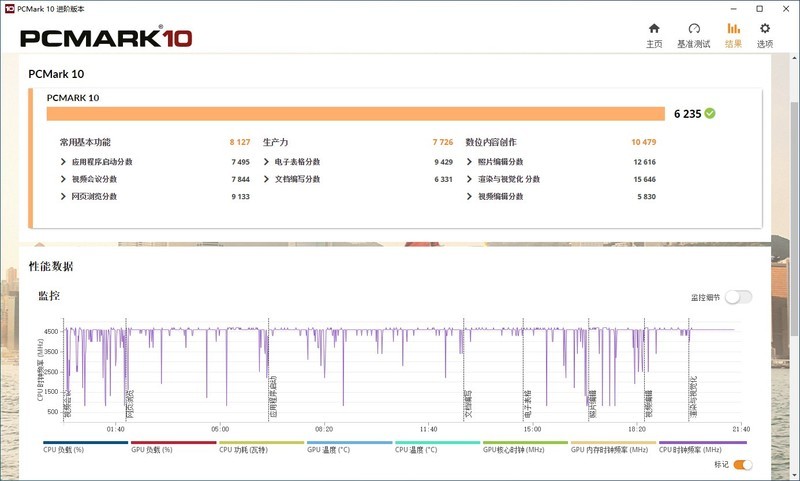Click the PCMark 10 logo
Image resolution: width=800 pixels, height=481 pixels.
pyautogui.click(x=106, y=38)
